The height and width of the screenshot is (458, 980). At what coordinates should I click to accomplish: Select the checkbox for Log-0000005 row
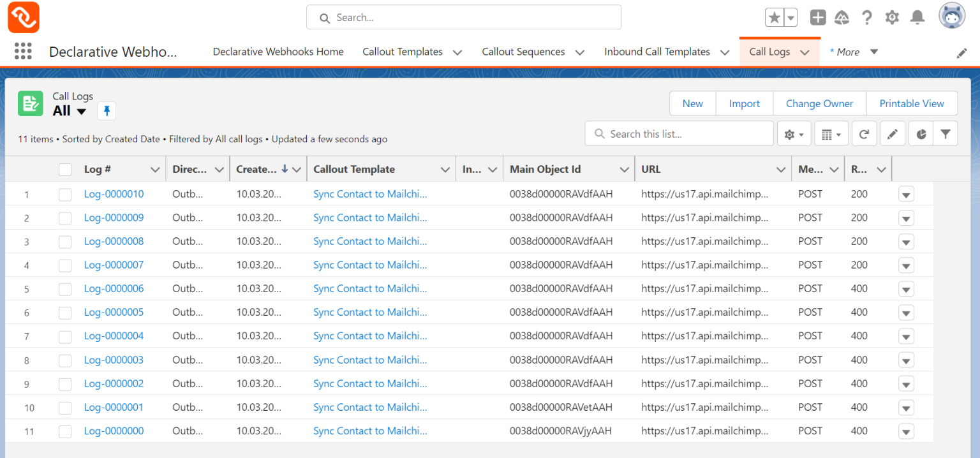click(x=65, y=313)
